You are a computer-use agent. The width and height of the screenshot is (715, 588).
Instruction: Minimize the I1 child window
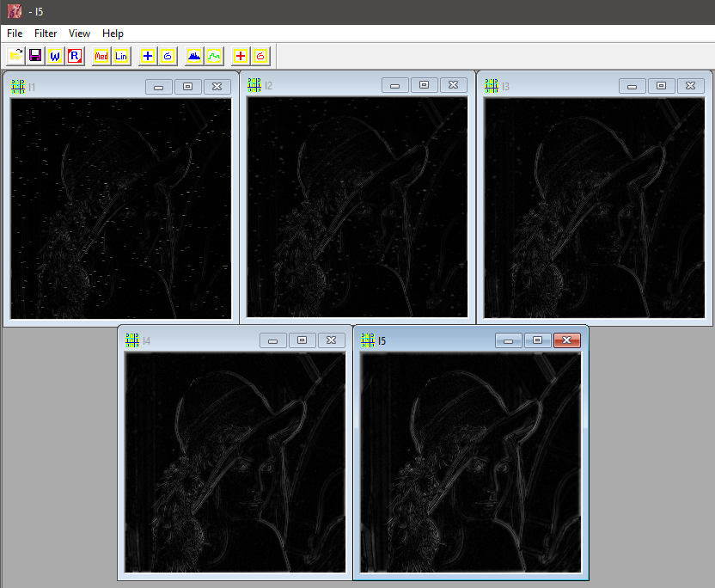point(159,87)
